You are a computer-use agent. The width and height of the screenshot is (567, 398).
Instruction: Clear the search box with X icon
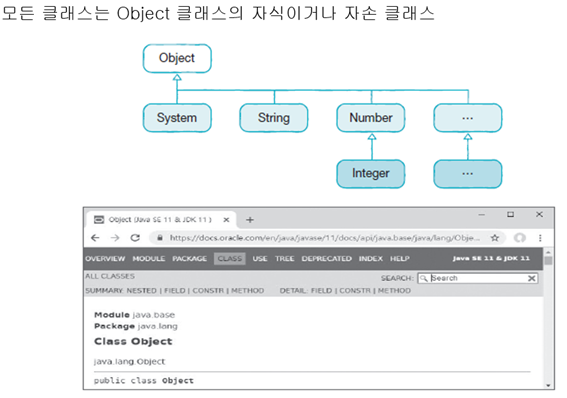[532, 278]
